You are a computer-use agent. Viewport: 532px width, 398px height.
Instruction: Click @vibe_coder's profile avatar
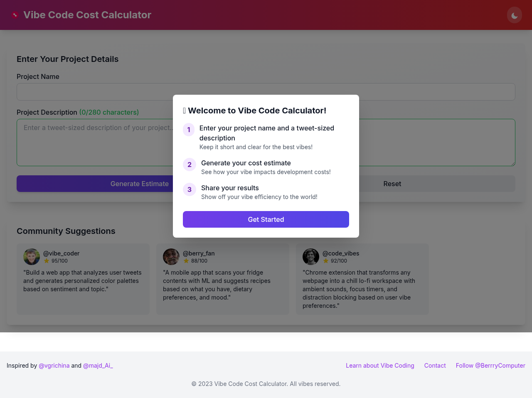click(31, 257)
